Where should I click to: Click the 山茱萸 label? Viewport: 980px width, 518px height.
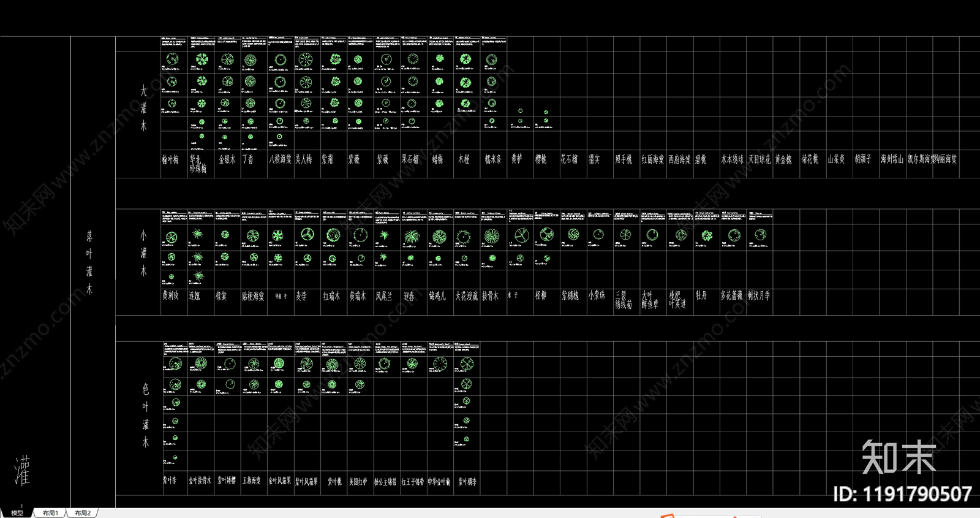click(x=836, y=159)
